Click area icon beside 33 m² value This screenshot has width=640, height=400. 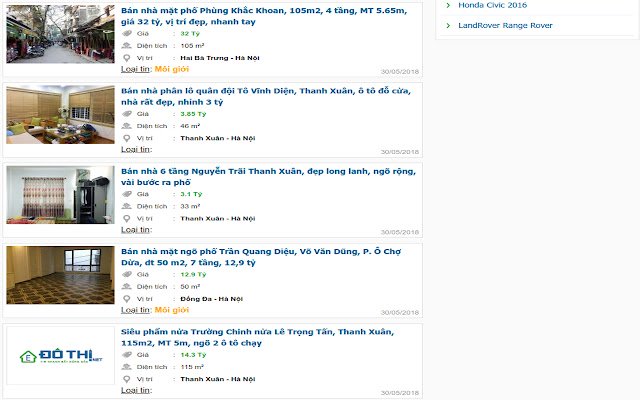coord(127,206)
